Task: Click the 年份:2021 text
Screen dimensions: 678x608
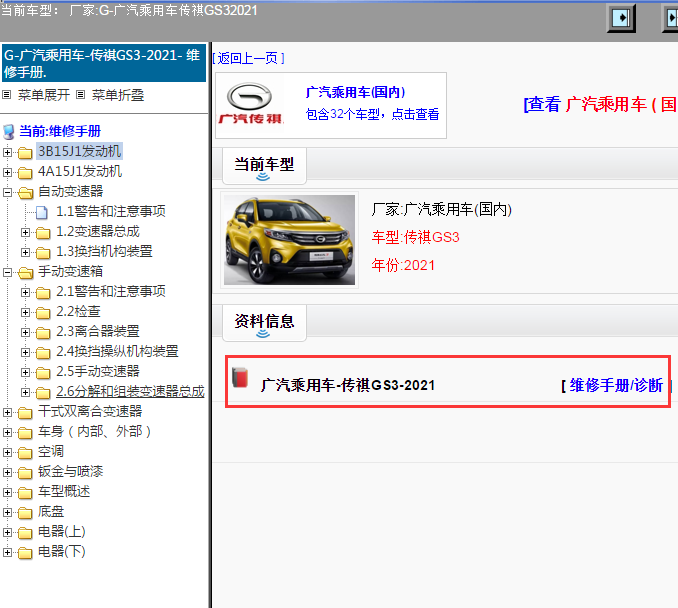Action: (403, 265)
